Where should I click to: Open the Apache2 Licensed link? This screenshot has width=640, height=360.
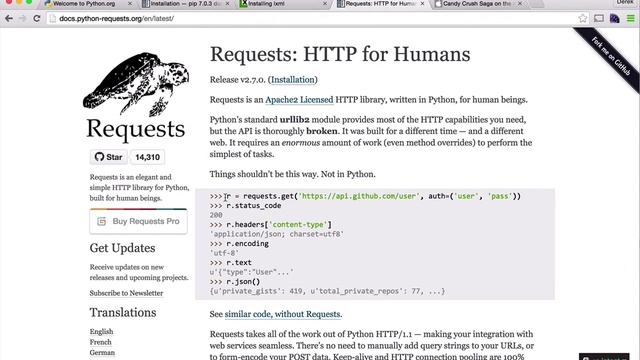(299, 100)
